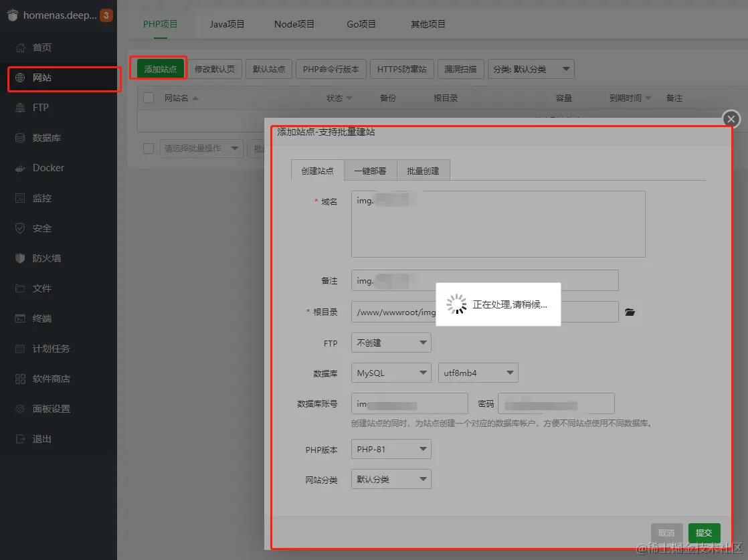Screen dimensions: 748x560
Task: Click the HTTPS防窜站 button
Action: tap(401, 69)
